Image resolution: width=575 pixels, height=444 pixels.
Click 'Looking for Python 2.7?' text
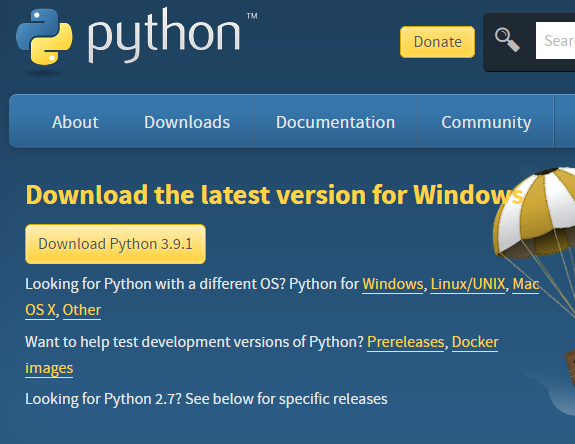(x=103, y=399)
